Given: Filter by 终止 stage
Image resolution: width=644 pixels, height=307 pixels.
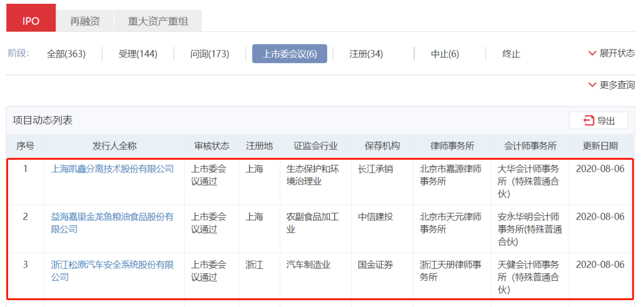Looking at the screenshot, I should pyautogui.click(x=512, y=54).
